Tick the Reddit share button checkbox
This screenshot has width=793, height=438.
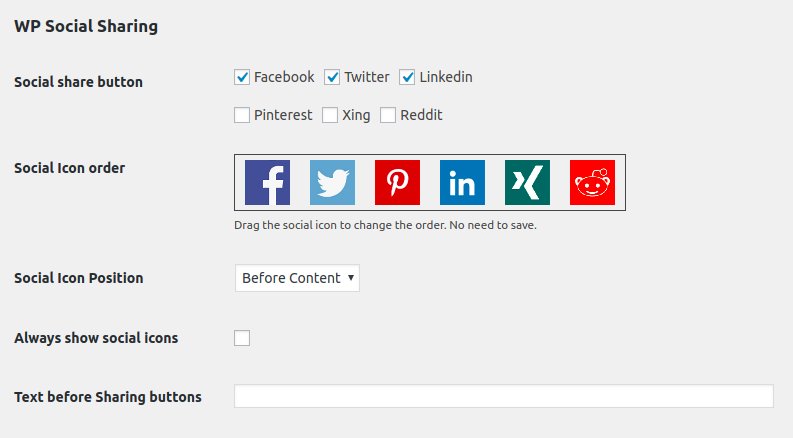coord(389,115)
